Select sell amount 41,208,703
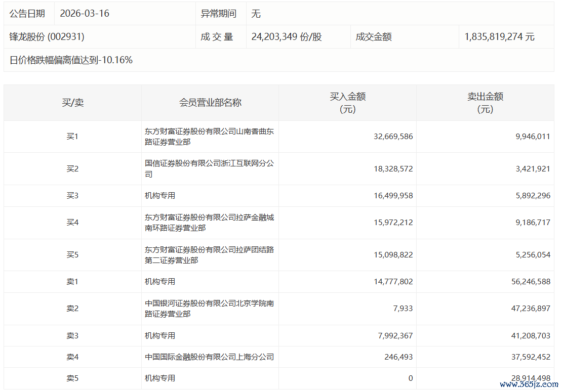The width and height of the screenshot is (562, 392). [x=531, y=335]
